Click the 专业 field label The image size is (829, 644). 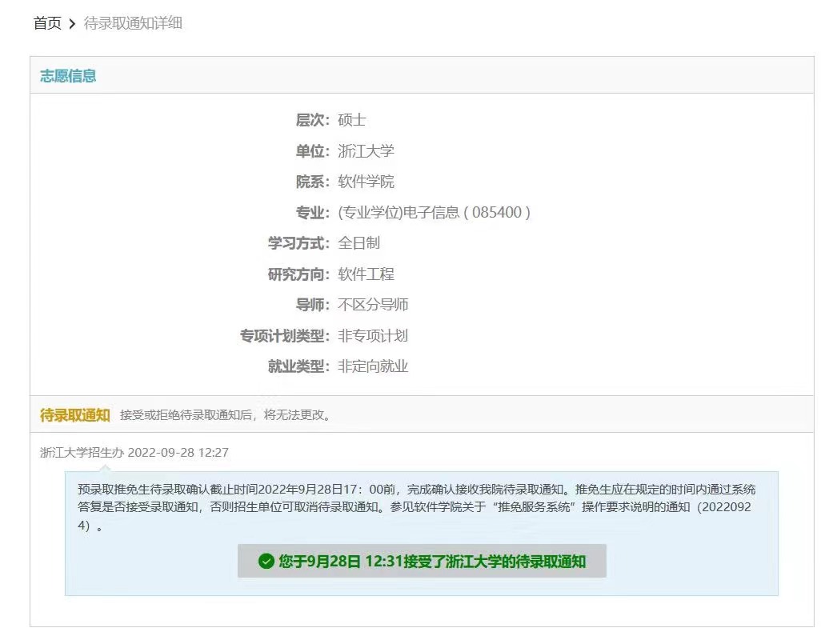pyautogui.click(x=312, y=213)
